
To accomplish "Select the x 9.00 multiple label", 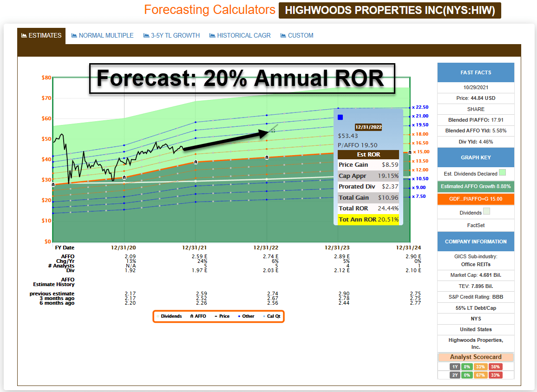I will click(x=419, y=188).
